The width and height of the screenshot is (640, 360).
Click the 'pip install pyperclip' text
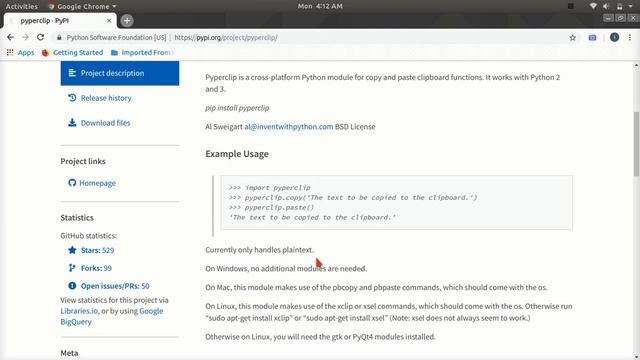pos(237,108)
